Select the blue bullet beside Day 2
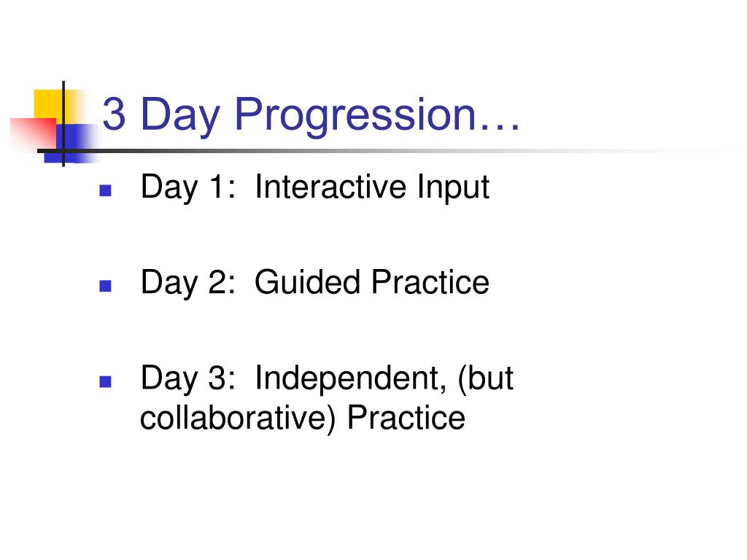Image resolution: width=747 pixels, height=560 pixels. 105,286
